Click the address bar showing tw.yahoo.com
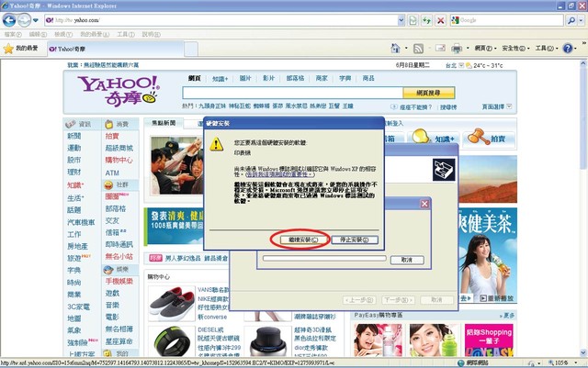 pos(220,20)
